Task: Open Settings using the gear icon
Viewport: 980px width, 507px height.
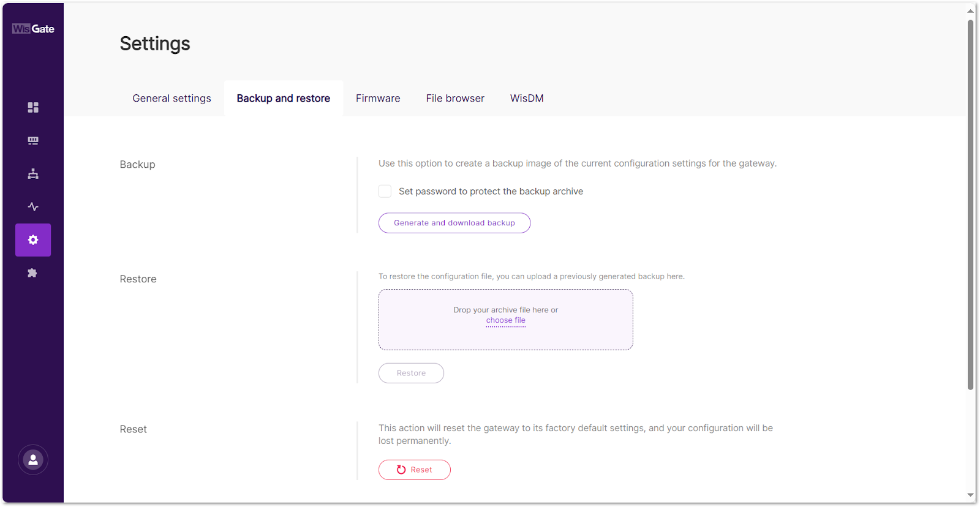Action: [x=32, y=239]
